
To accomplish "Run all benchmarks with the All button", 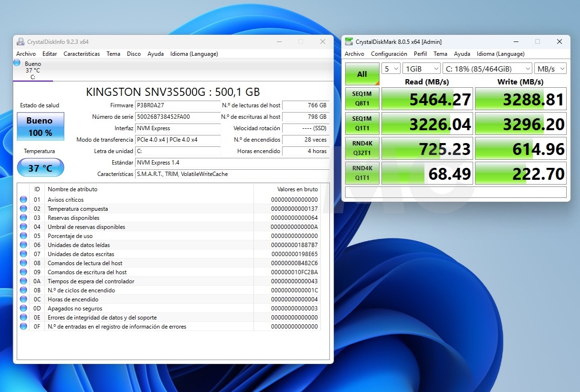I will (362, 74).
